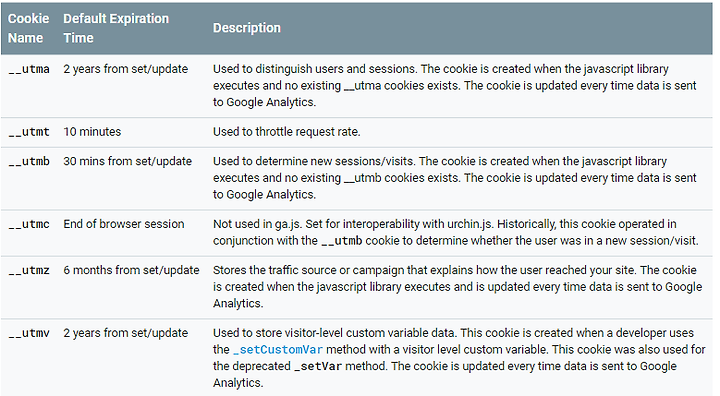Select the Used to throttle request rate text

pyautogui.click(x=287, y=132)
